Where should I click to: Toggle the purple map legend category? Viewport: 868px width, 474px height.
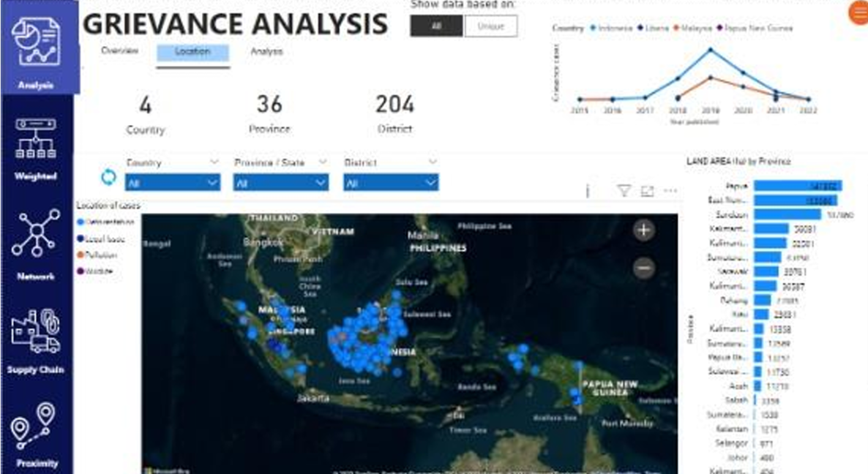click(x=95, y=271)
